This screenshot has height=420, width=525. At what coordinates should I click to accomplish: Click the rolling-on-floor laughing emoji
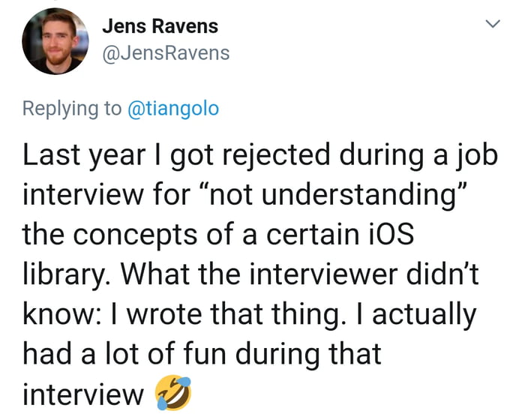pos(172,392)
